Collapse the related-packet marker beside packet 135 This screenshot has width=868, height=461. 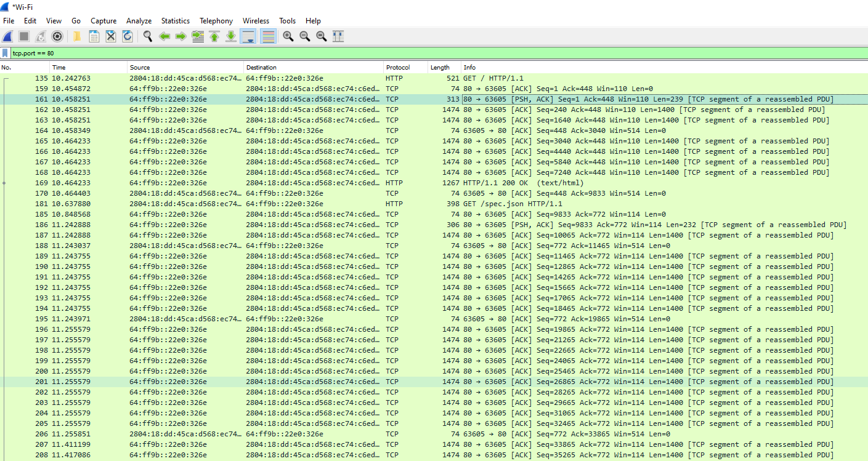(x=4, y=78)
